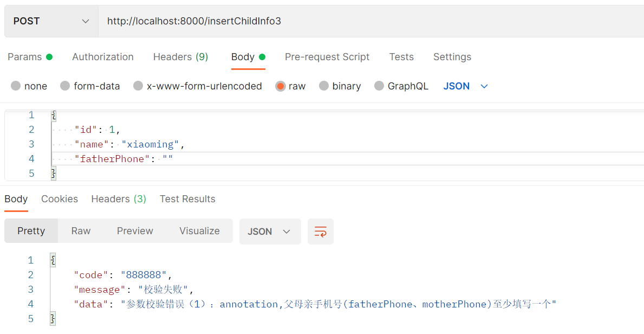
Task: Open the POST method dropdown
Action: tap(51, 21)
